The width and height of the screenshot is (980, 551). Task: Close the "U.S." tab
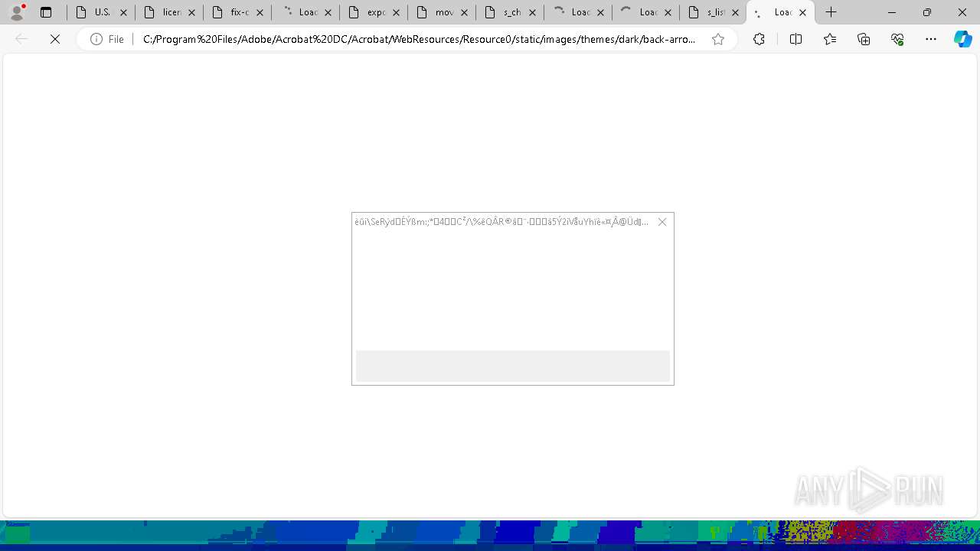pos(124,12)
